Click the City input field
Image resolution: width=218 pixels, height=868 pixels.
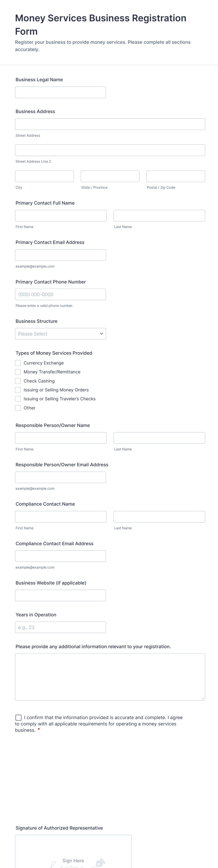[x=44, y=176]
